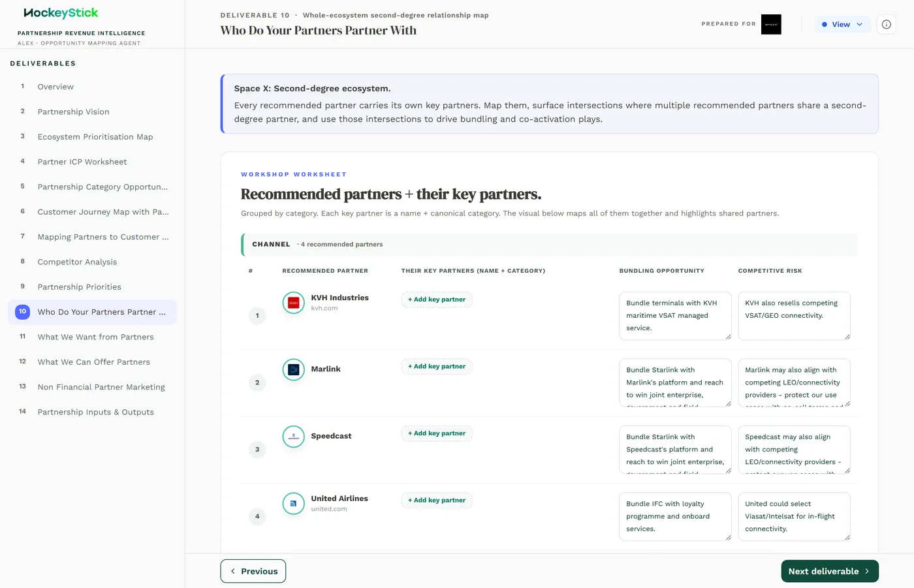Open the HockeyStick logo

(x=61, y=13)
